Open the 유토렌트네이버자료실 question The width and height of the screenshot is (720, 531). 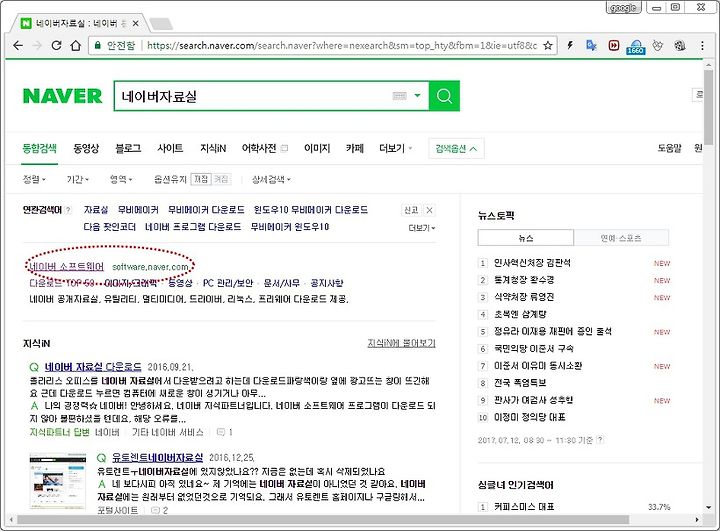coord(158,458)
